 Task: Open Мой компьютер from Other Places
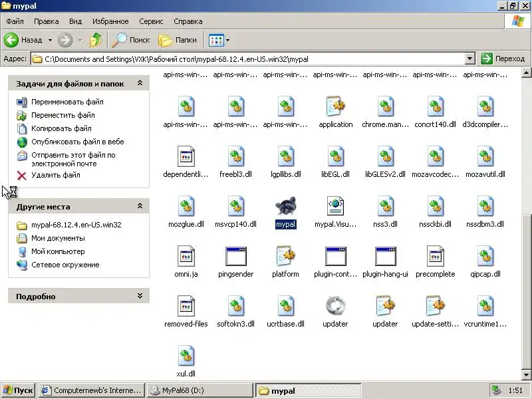point(58,251)
